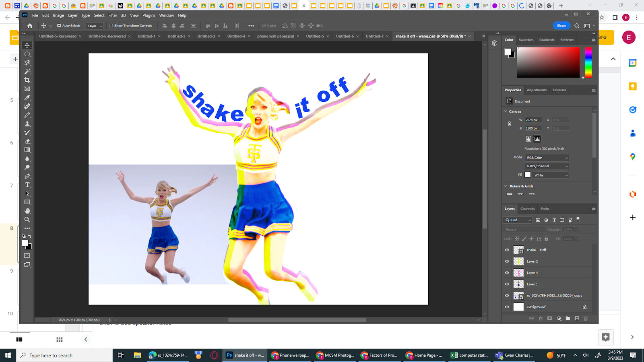The image size is (644, 362).
Task: Hide the rs_1024x759 copy layer eye
Action: (507, 296)
